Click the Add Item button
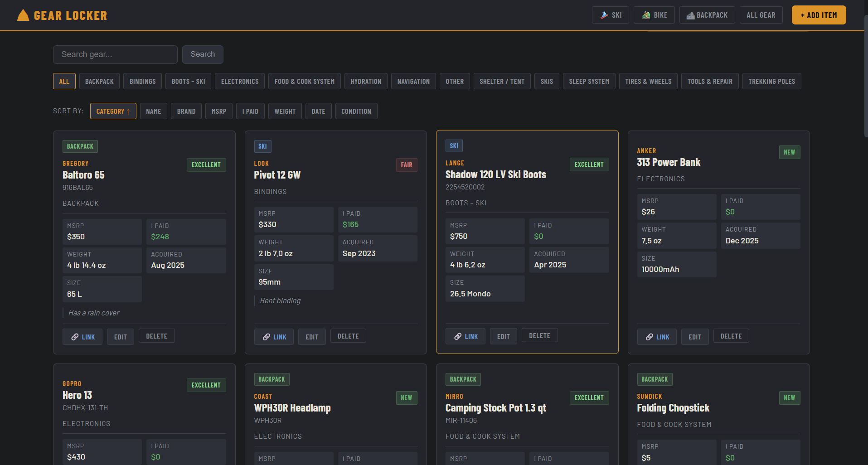The width and height of the screenshot is (868, 465). click(819, 15)
